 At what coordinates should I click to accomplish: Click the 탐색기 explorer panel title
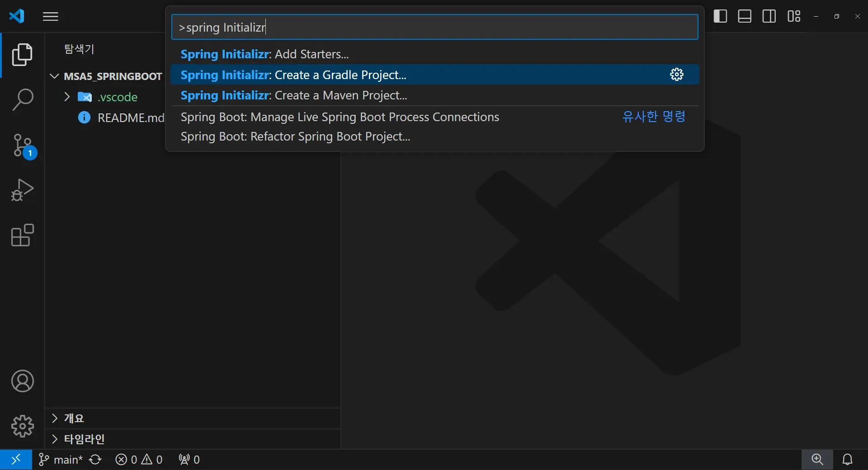pos(80,49)
